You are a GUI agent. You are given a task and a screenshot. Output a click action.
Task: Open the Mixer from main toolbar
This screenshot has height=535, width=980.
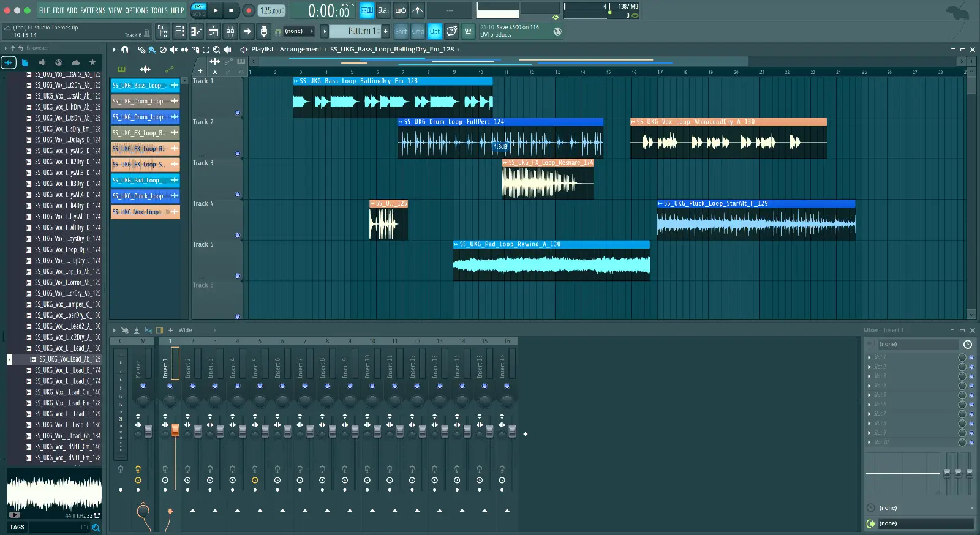(230, 31)
